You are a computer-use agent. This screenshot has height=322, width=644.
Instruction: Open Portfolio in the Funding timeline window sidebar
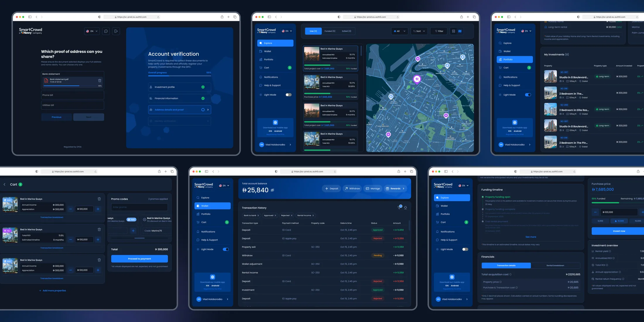(452, 214)
